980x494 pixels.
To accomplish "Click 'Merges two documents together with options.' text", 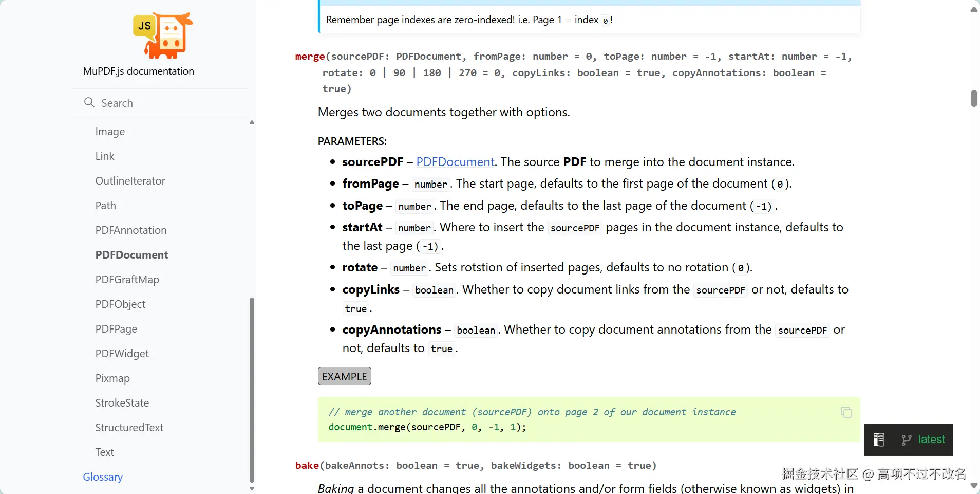I will click(x=444, y=112).
